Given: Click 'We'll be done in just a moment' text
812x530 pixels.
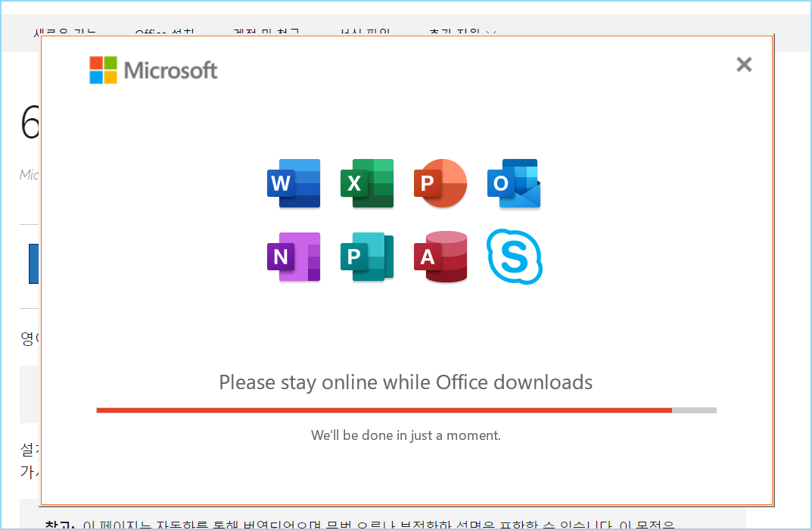Looking at the screenshot, I should tap(406, 435).
